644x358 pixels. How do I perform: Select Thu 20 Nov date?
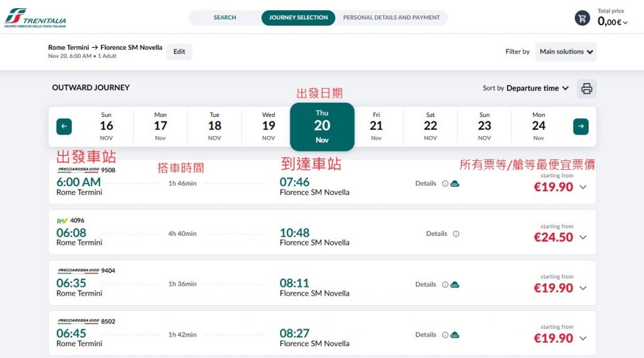tap(322, 126)
